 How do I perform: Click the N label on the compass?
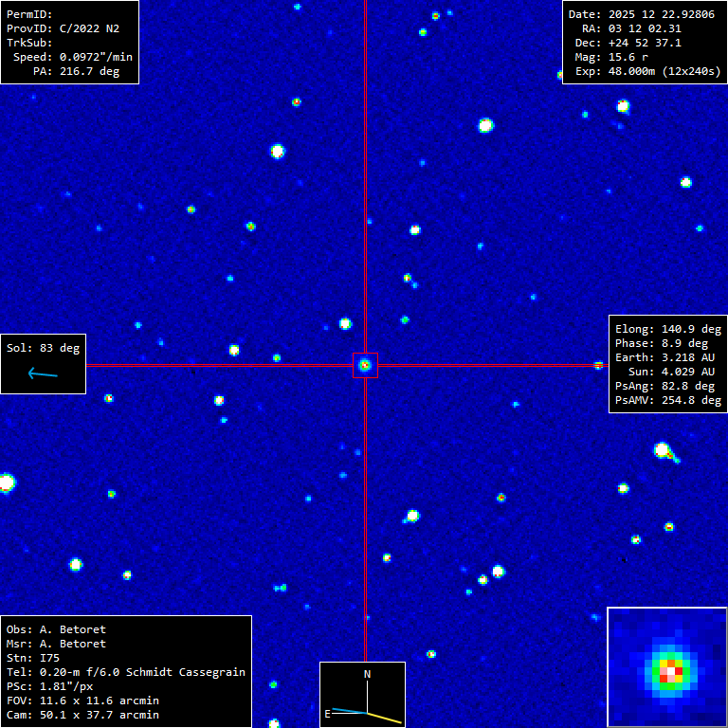tap(368, 674)
